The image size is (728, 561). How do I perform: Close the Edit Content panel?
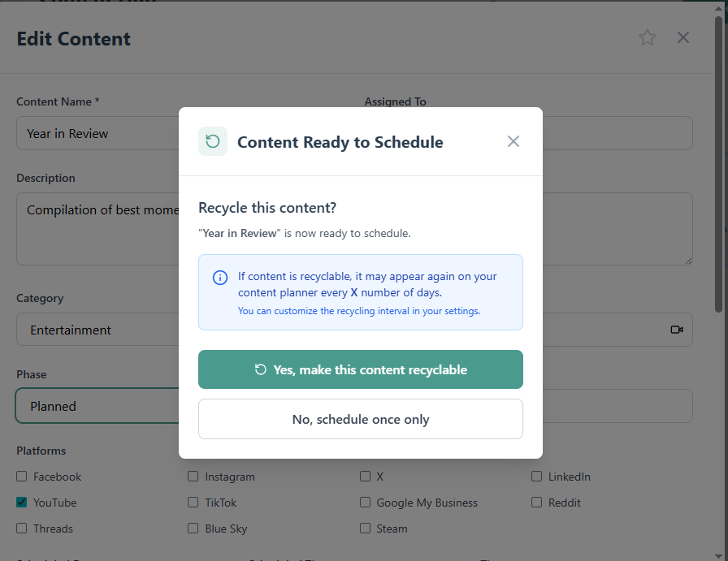point(683,37)
